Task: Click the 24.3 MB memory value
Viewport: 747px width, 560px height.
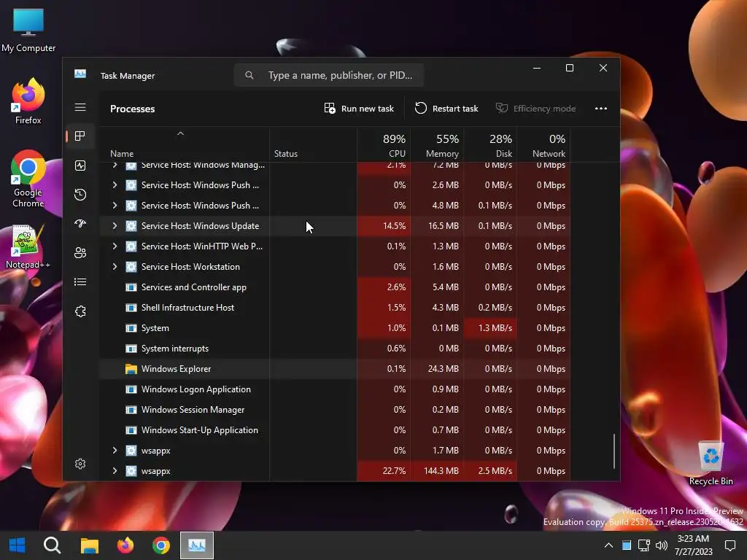Action: [443, 369]
